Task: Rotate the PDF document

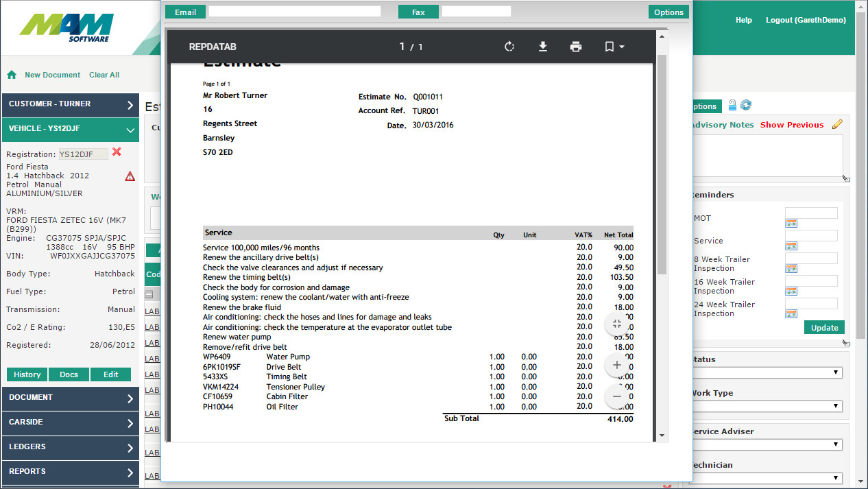Action: tap(509, 47)
